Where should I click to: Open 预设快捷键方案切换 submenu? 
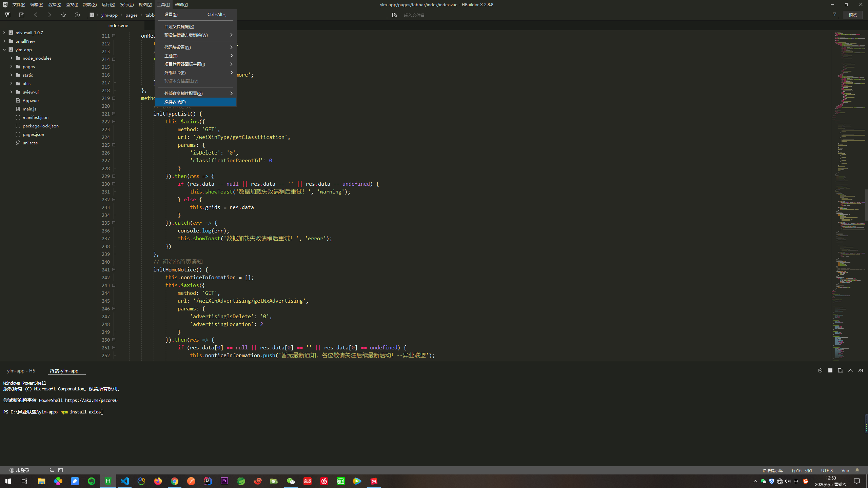[196, 35]
